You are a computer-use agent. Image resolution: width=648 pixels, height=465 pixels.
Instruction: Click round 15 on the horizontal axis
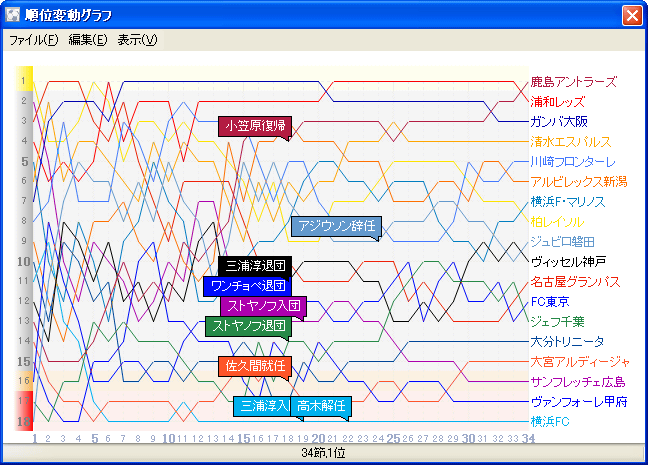[244, 438]
